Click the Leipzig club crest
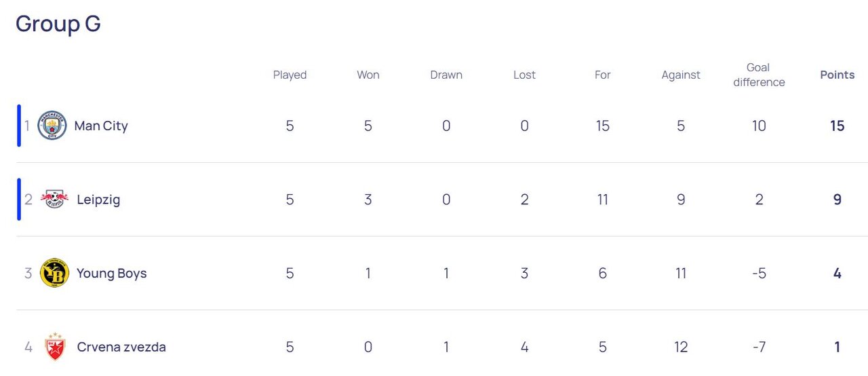 pyautogui.click(x=54, y=200)
